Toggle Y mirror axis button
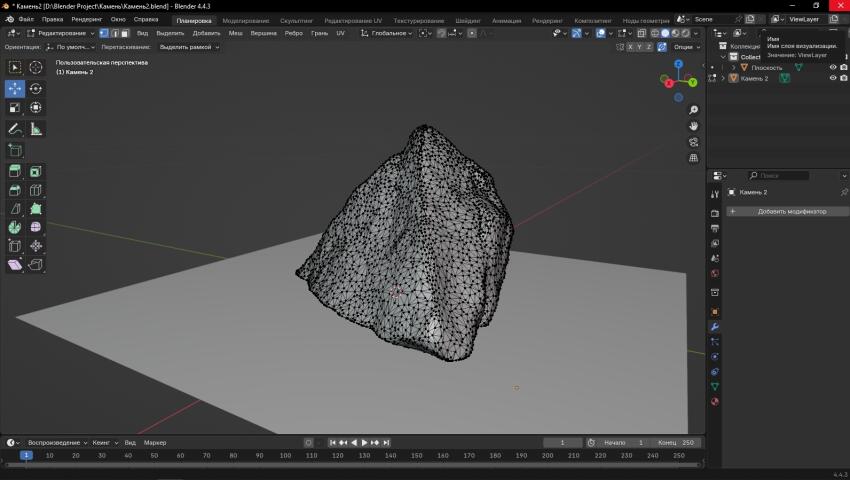This screenshot has height=480, width=850. click(639, 47)
